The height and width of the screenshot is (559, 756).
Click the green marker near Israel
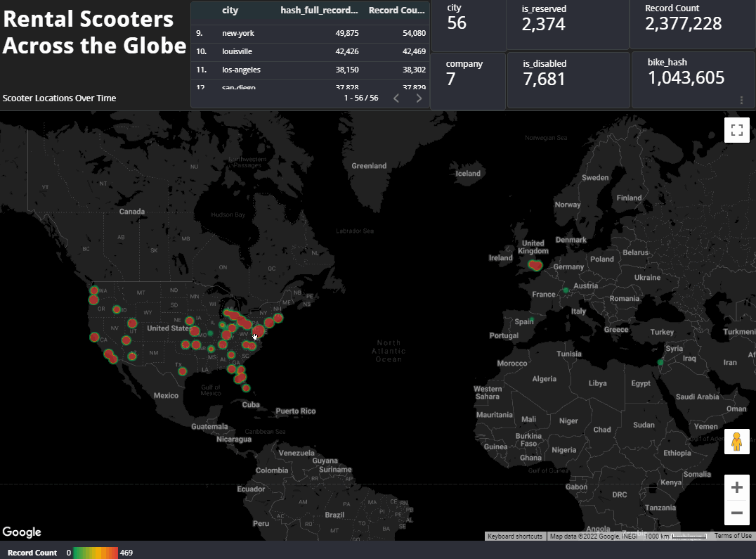[x=660, y=362]
